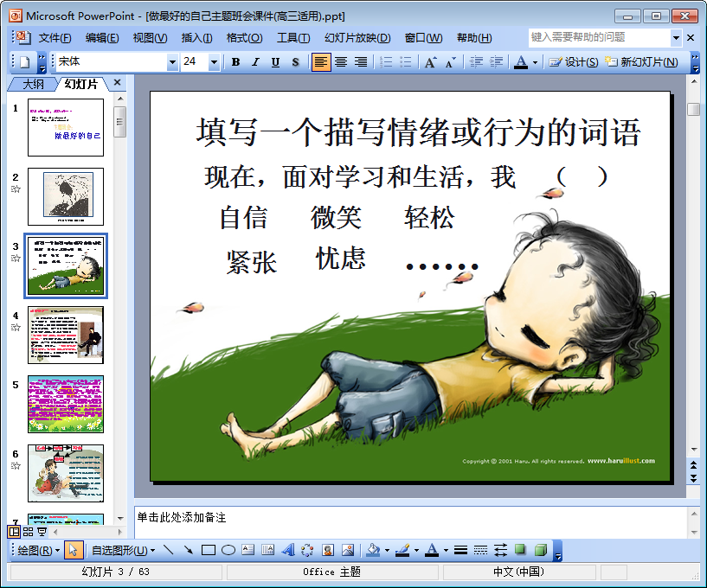Open the 绘图(R) drawing menu
Image resolution: width=707 pixels, height=588 pixels.
pyautogui.click(x=38, y=551)
